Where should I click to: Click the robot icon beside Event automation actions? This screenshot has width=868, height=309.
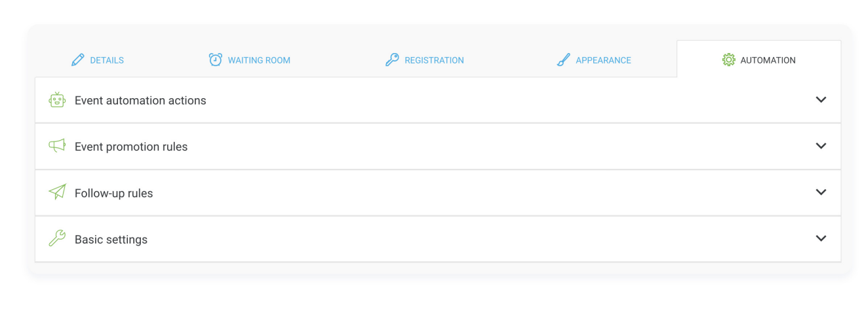pos(57,100)
